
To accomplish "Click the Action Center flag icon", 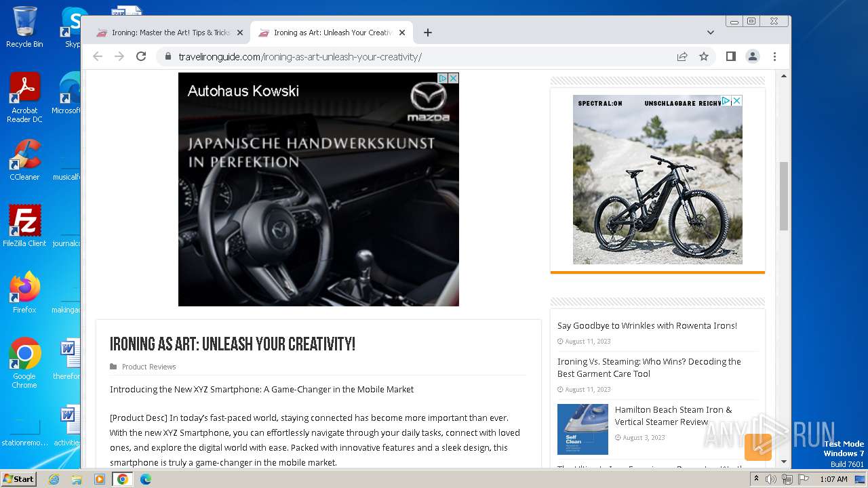I will coord(803,479).
